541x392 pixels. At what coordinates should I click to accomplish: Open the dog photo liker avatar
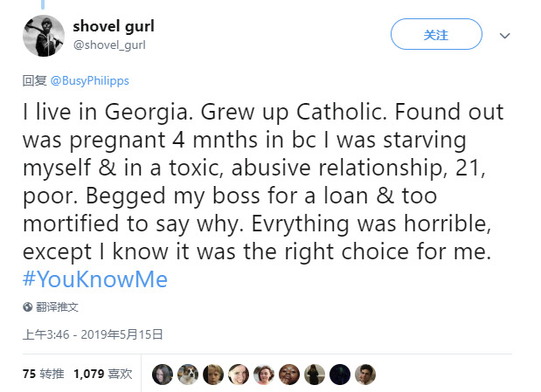pos(188,375)
